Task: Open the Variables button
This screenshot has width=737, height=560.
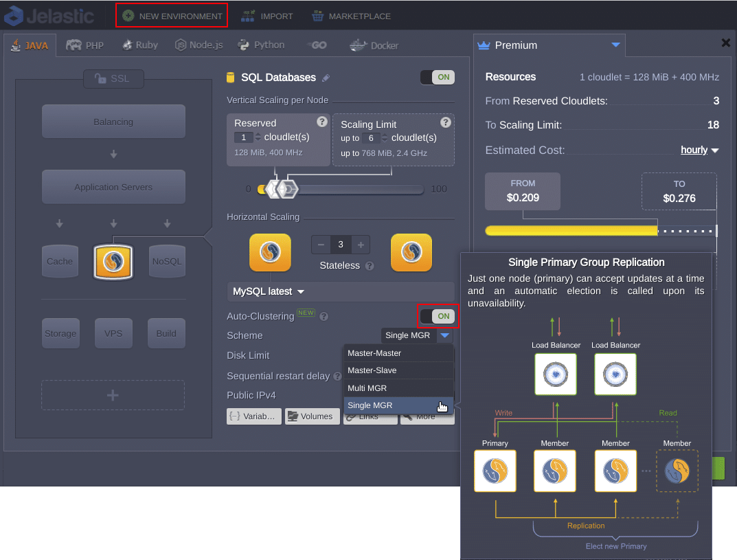Action: (254, 416)
